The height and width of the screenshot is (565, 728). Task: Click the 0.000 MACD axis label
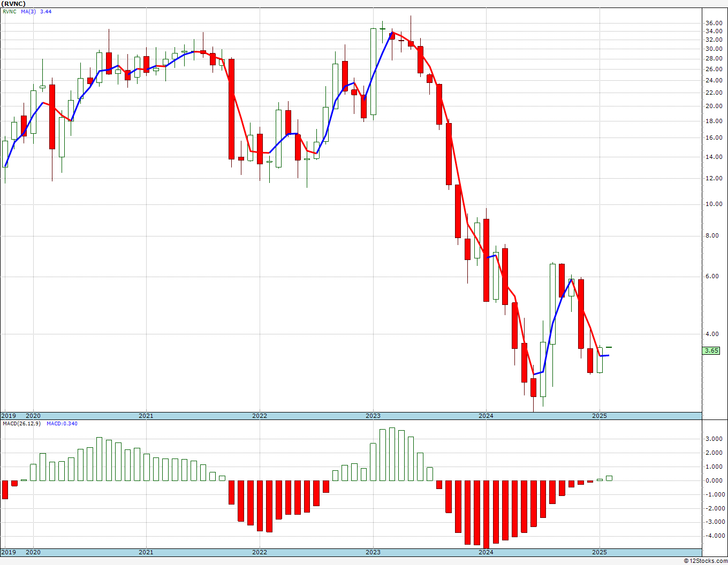[x=714, y=480]
